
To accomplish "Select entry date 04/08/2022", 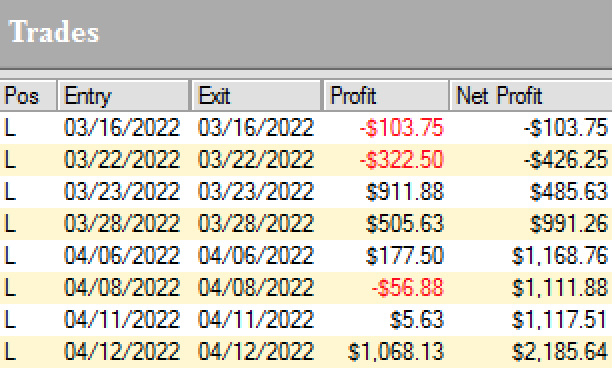I will tap(122, 288).
